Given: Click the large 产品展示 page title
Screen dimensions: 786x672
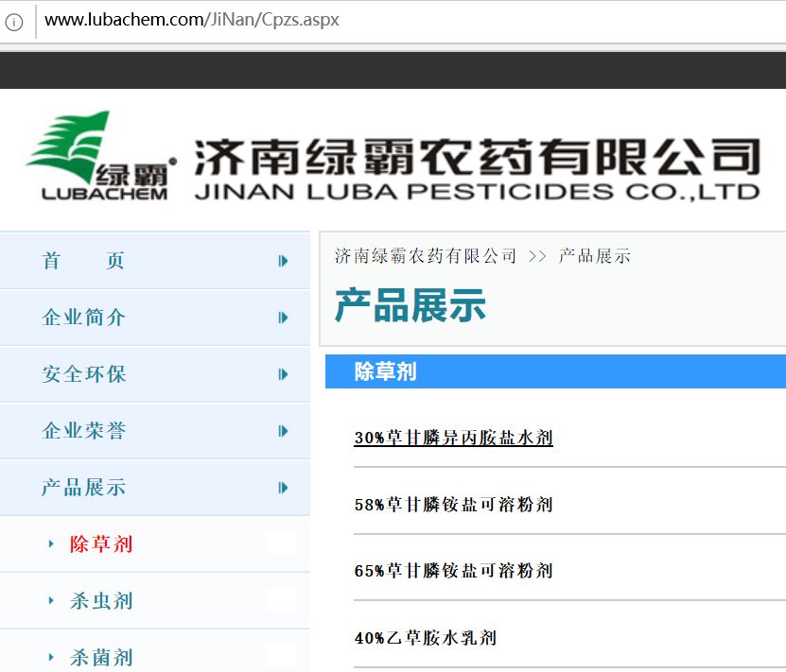Looking at the screenshot, I should [x=410, y=305].
